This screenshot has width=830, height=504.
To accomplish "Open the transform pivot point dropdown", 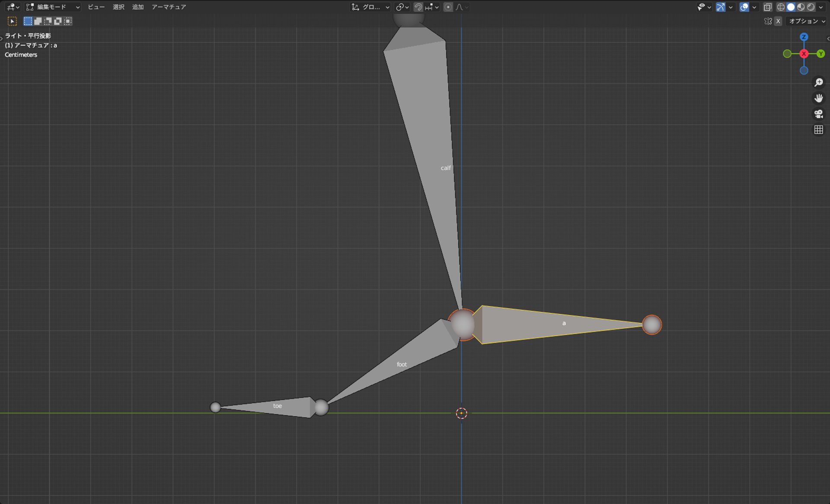I will point(400,7).
